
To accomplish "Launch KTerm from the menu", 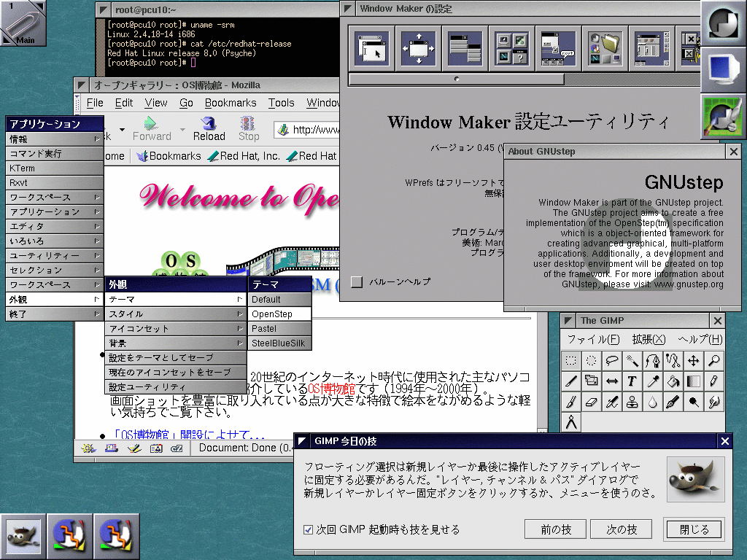I will pos(54,168).
